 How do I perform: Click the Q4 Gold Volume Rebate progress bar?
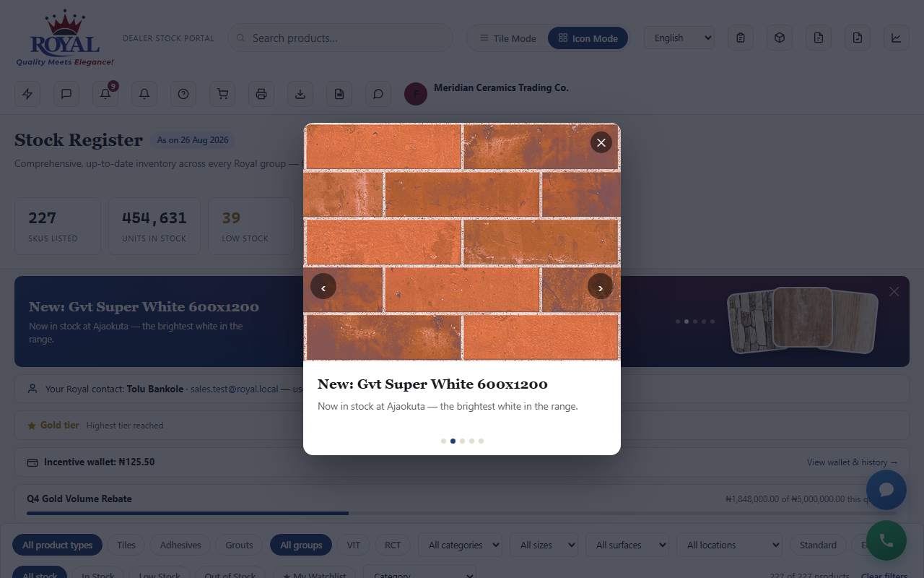461,514
